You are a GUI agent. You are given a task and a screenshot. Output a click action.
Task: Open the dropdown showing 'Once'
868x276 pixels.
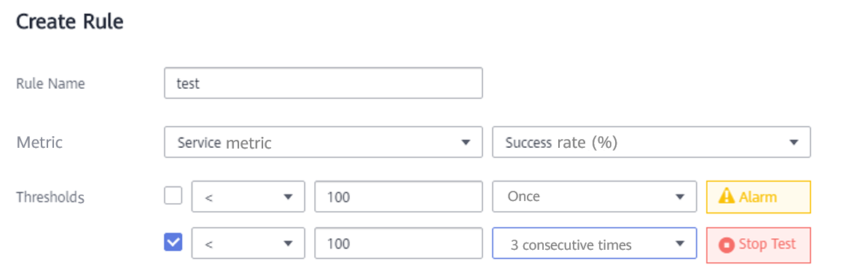click(x=594, y=197)
